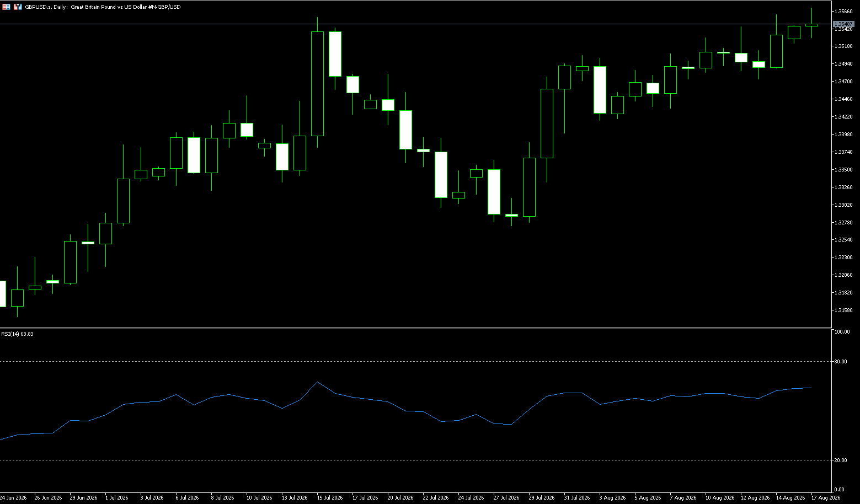Click the 1.33260 price axis label
This screenshot has height=504, width=860.
click(844, 187)
